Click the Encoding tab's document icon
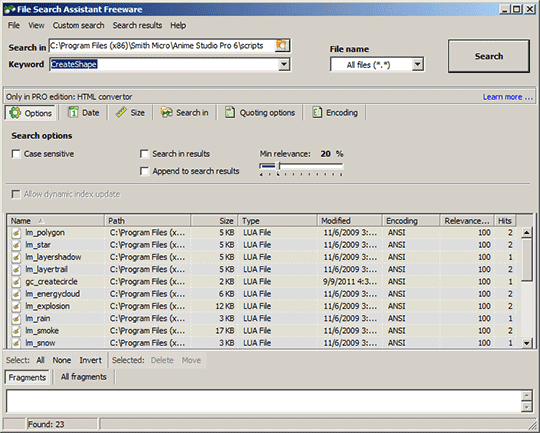Image resolution: width=540 pixels, height=433 pixels. coord(317,112)
